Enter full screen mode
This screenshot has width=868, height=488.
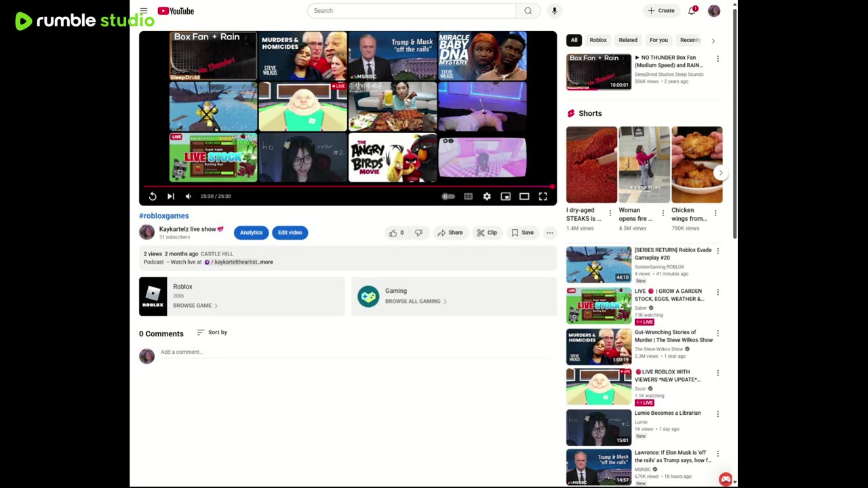(543, 197)
